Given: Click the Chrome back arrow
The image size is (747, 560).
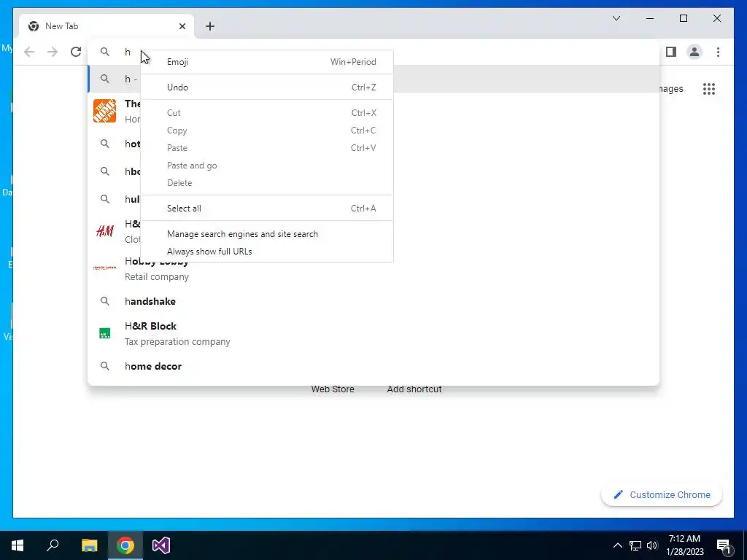Looking at the screenshot, I should [29, 52].
